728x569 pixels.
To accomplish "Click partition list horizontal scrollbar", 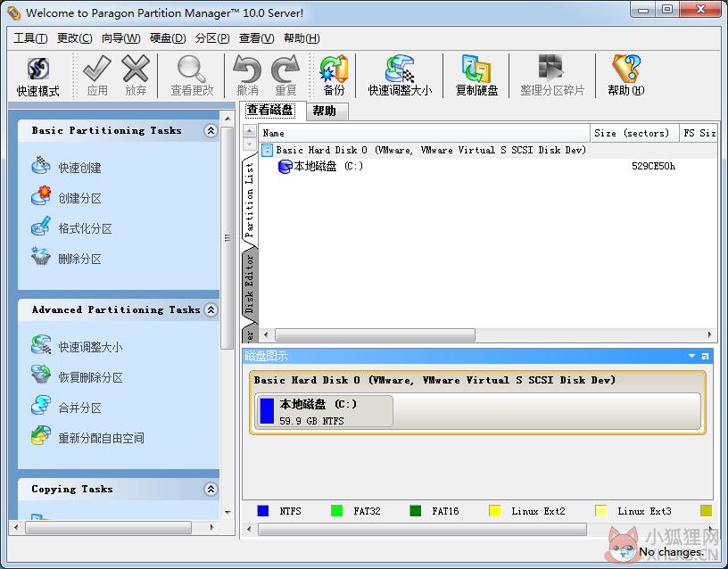I will point(375,334).
